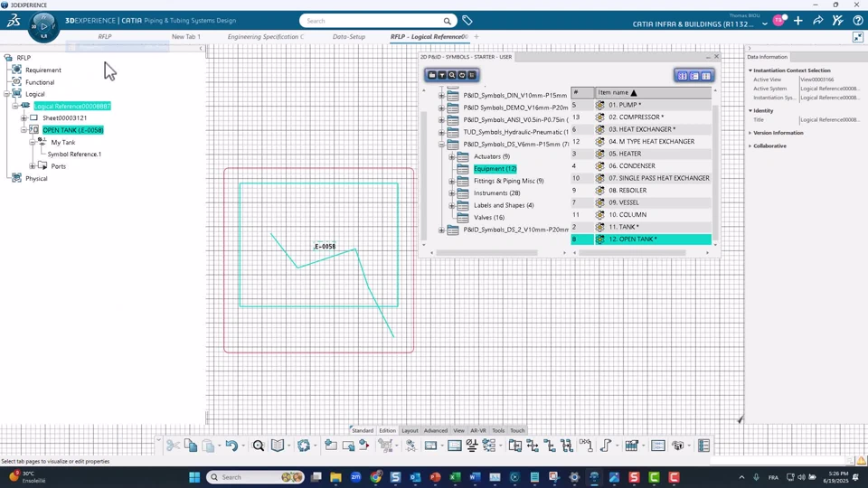This screenshot has width=868, height=488.
Task: Switch to New Tab 1
Action: pyautogui.click(x=186, y=36)
